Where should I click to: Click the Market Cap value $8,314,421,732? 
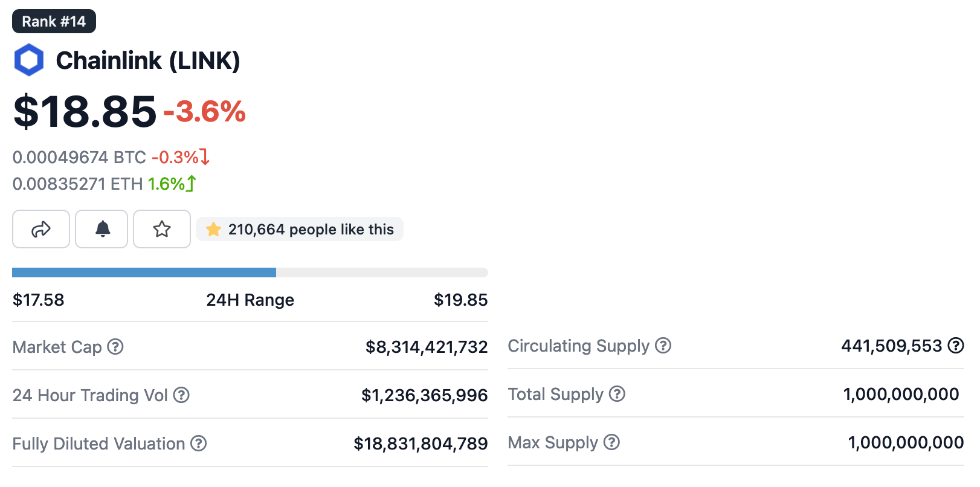coord(427,347)
